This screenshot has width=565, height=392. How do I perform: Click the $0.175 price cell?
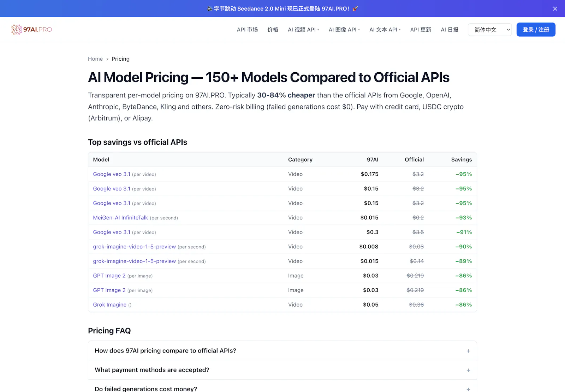369,174
